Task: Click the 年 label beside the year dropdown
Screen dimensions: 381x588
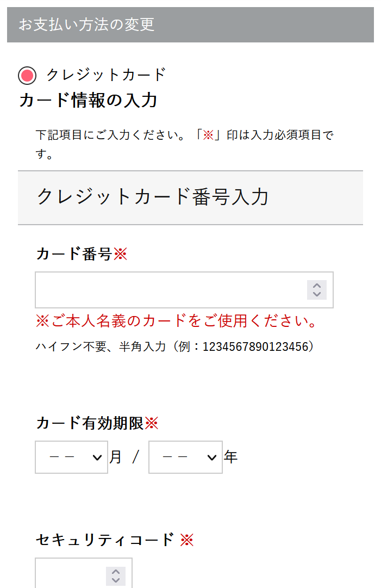Action: click(x=230, y=457)
